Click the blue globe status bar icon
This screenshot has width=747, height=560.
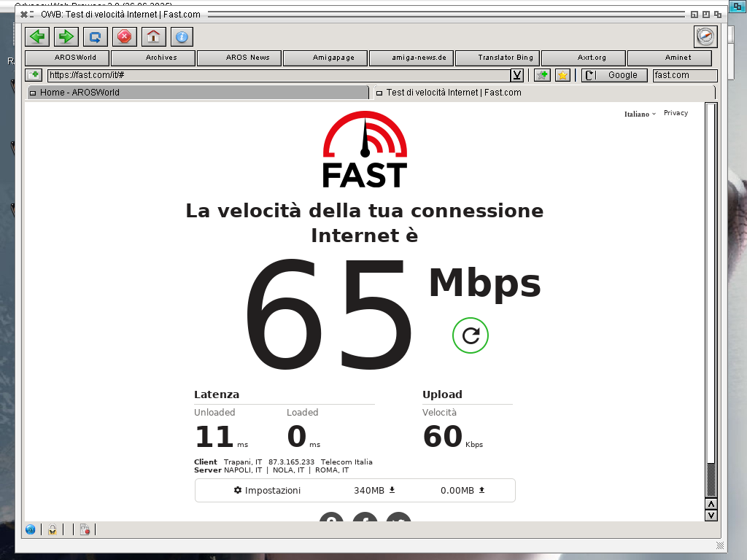pyautogui.click(x=31, y=529)
